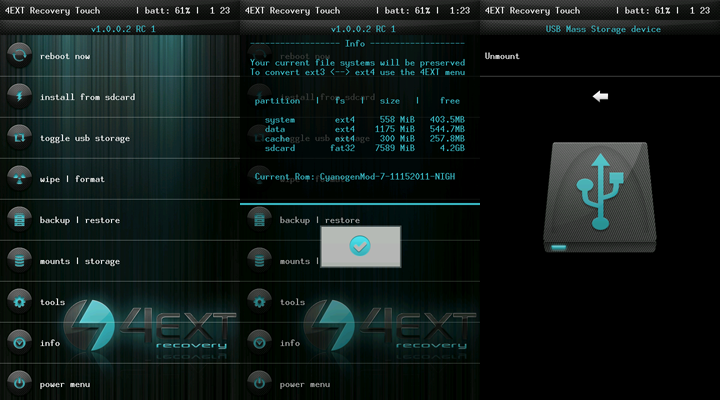This screenshot has height=400, width=720.
Task: Select "info" label in middle screen
Action: tap(290, 343)
